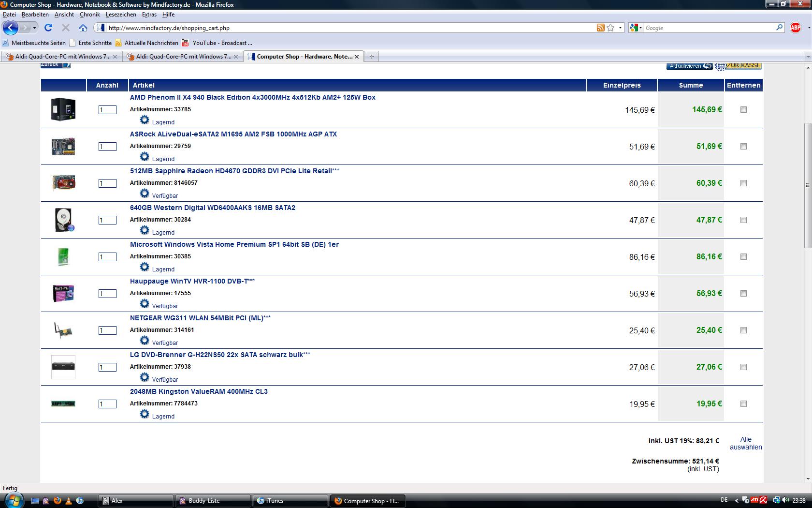Open the Chronik menu
Screen dimensions: 812x508
tap(90, 15)
